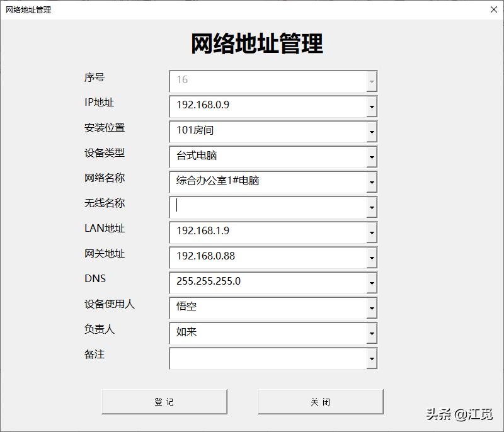Open the 网关地址 gateway dropdown
The width and height of the screenshot is (504, 432).
[372, 258]
